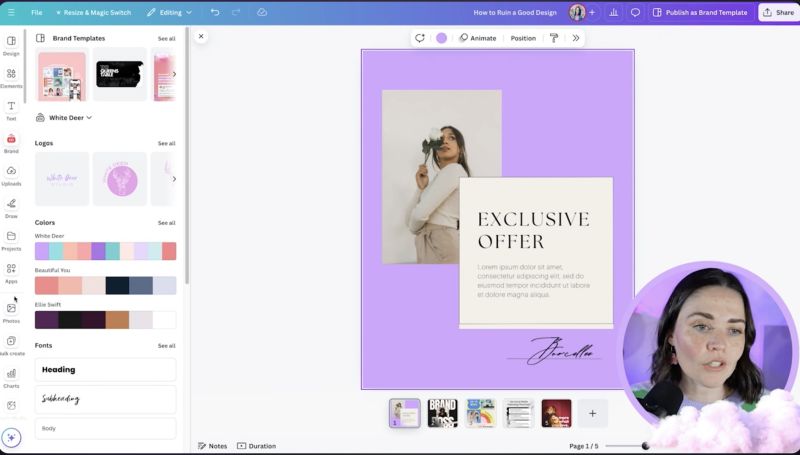Open the Photos sidebar icon

11,312
